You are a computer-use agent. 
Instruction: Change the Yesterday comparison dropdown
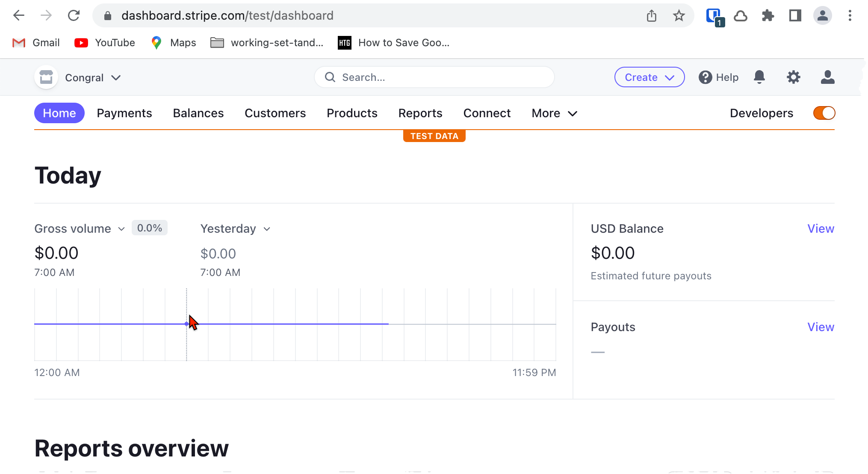pos(236,228)
